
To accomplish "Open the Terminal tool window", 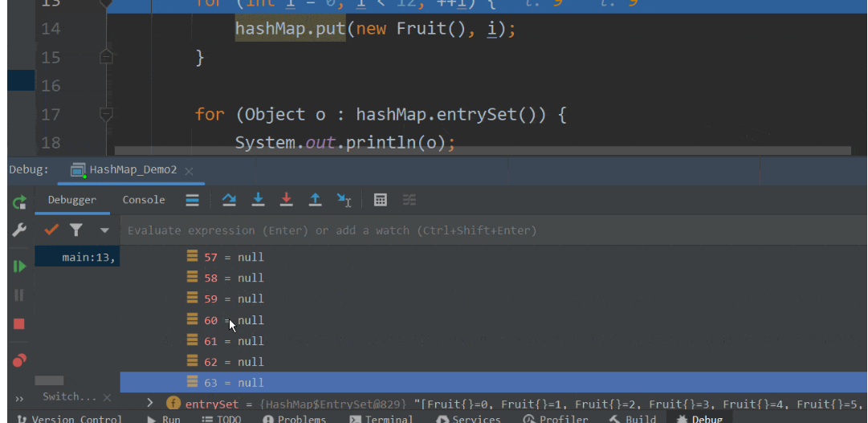I will tap(381, 419).
